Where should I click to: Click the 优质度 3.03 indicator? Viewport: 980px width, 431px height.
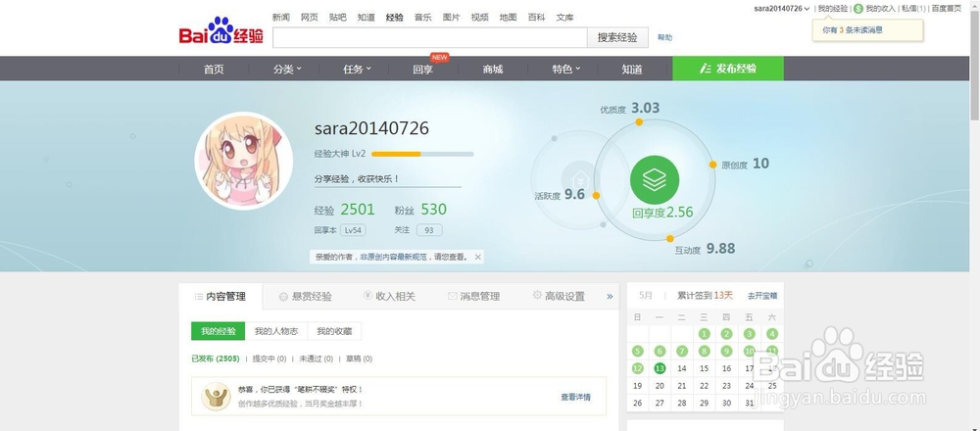(629, 109)
